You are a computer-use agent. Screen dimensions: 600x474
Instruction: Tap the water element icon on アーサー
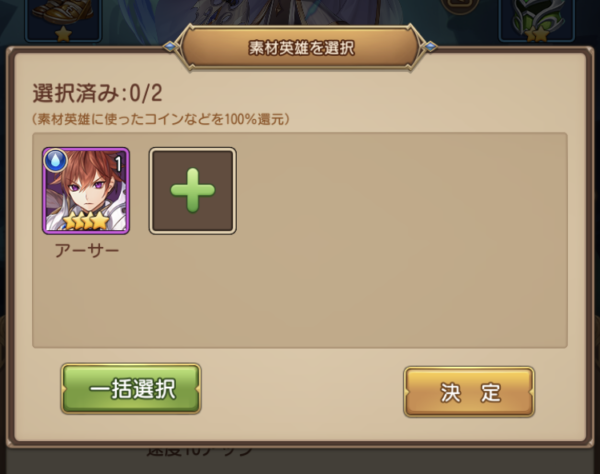tap(55, 160)
